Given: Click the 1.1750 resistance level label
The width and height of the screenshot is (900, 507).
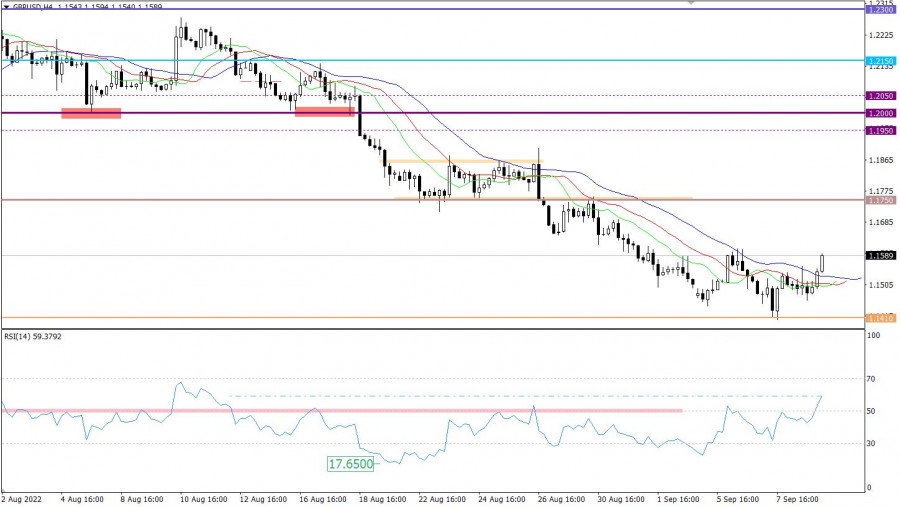Looking at the screenshot, I should coord(881,200).
